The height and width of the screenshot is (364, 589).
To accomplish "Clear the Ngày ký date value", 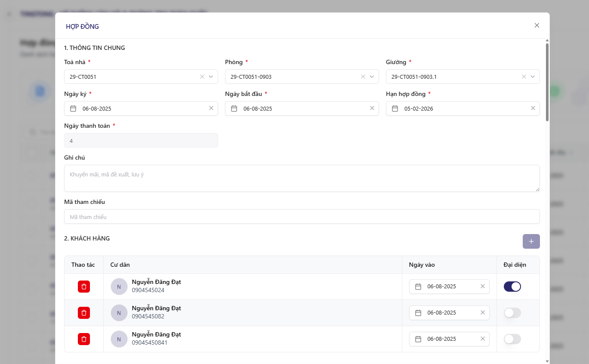I will coord(211,108).
